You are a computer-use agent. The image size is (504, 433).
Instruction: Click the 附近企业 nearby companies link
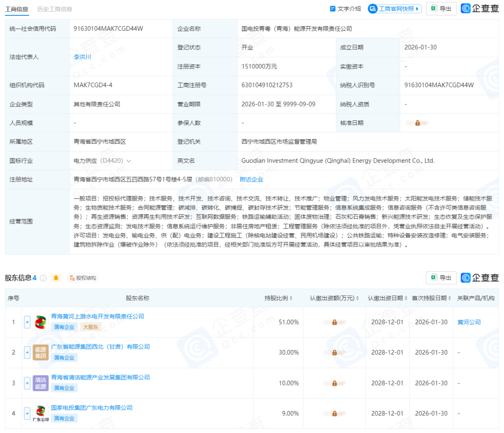[252, 179]
